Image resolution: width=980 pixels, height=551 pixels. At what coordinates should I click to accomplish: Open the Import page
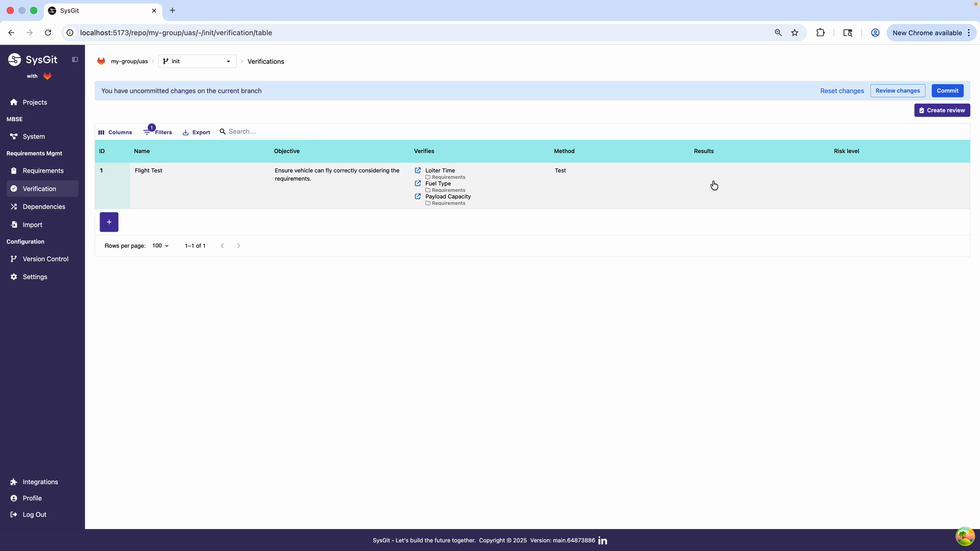[x=32, y=224]
